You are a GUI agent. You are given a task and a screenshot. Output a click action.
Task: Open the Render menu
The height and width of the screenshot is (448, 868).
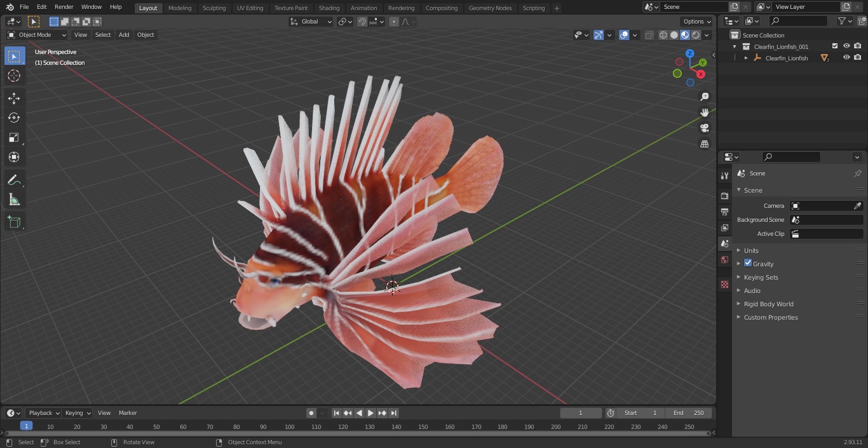[x=64, y=7]
